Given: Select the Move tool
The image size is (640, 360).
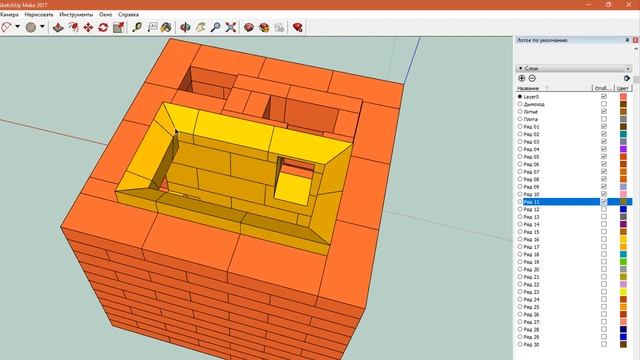Looking at the screenshot, I should pyautogui.click(x=88, y=27).
